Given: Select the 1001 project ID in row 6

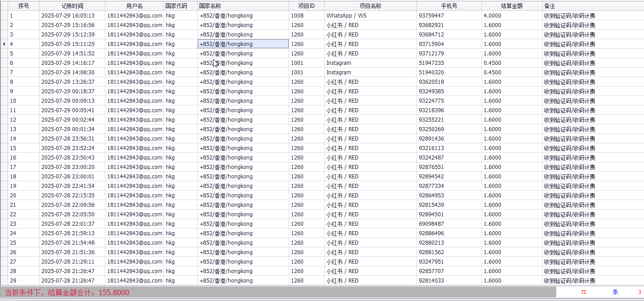Looking at the screenshot, I should [307, 63].
